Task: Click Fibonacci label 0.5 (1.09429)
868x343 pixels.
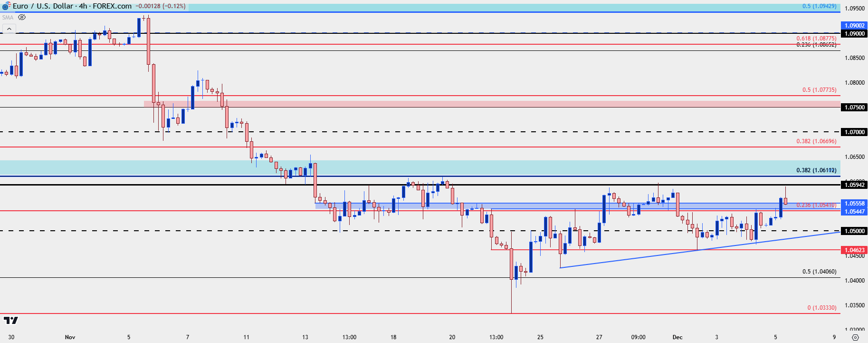Action: click(x=819, y=6)
